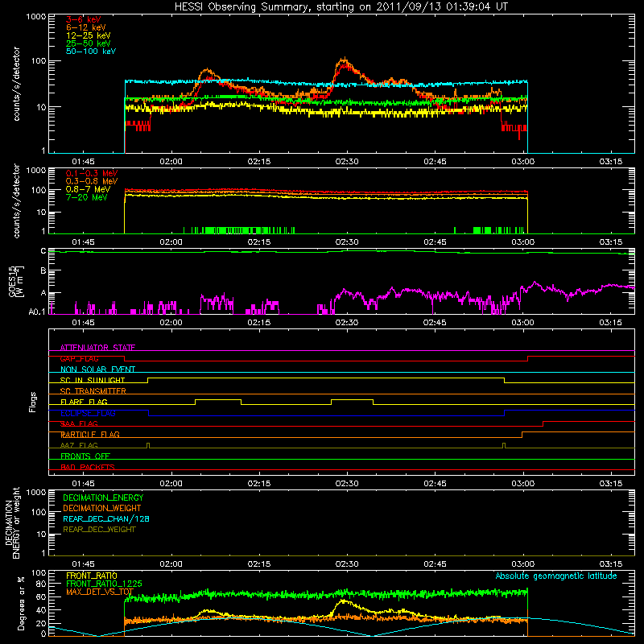Select the FRONTS_OFF flag label
The image size is (644, 644).
[85, 456]
